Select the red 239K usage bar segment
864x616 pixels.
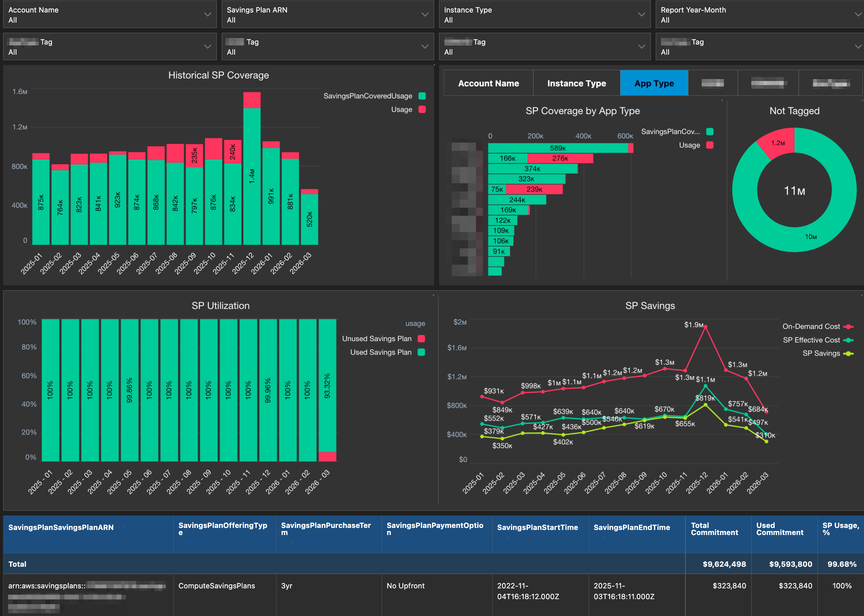coord(534,189)
